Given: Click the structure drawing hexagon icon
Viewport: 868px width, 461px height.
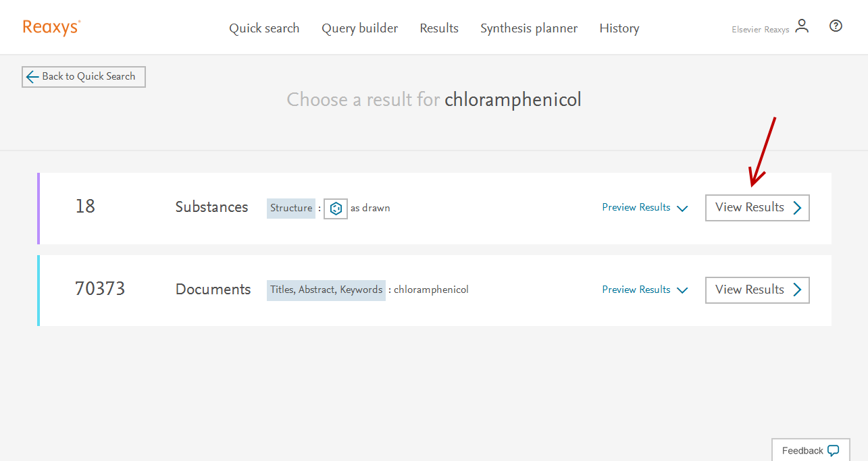Looking at the screenshot, I should coord(336,209).
